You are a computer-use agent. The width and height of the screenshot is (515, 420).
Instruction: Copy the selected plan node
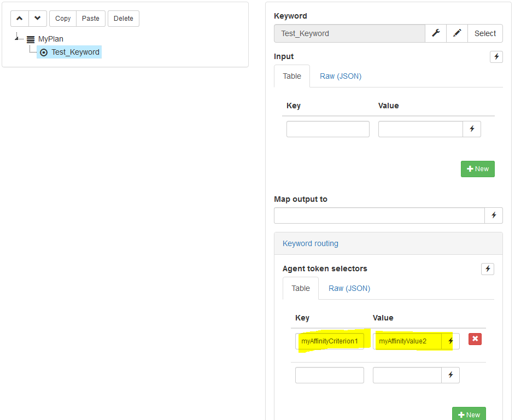tap(63, 19)
